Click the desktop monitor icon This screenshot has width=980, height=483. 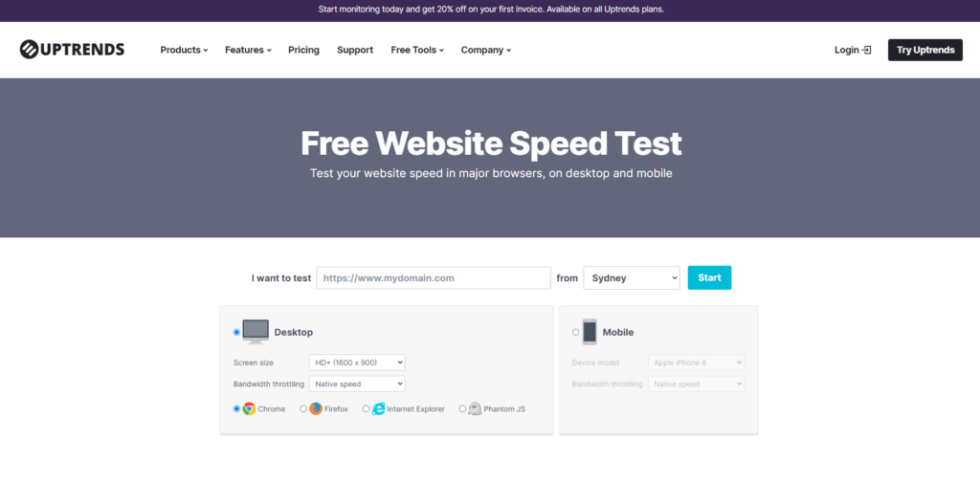(256, 332)
